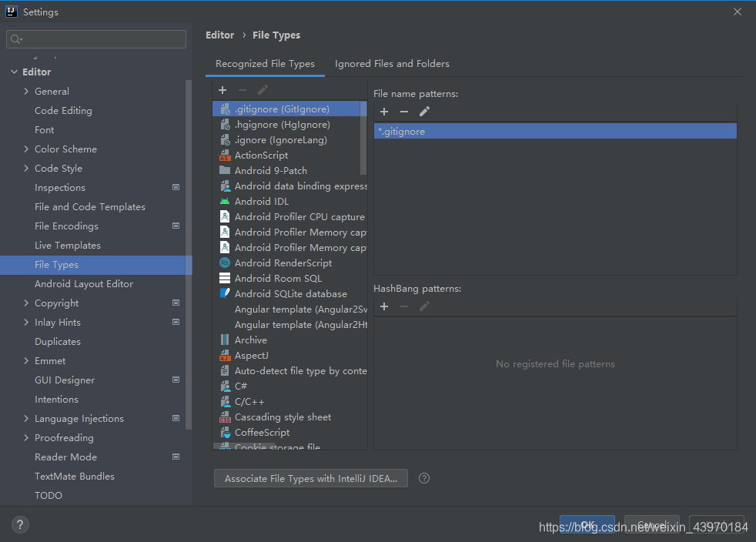Expand the Copyright settings section

[25, 303]
